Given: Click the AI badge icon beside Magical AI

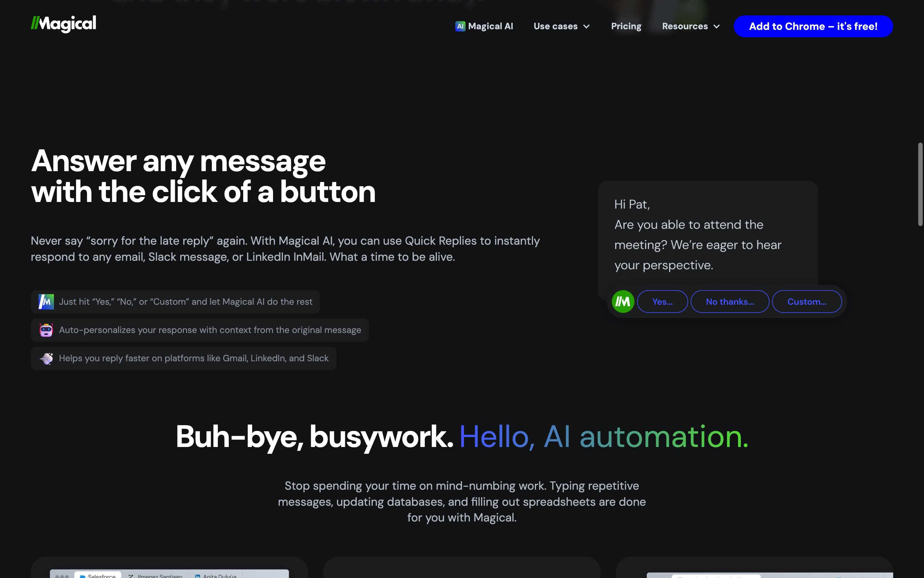Looking at the screenshot, I should pos(460,26).
